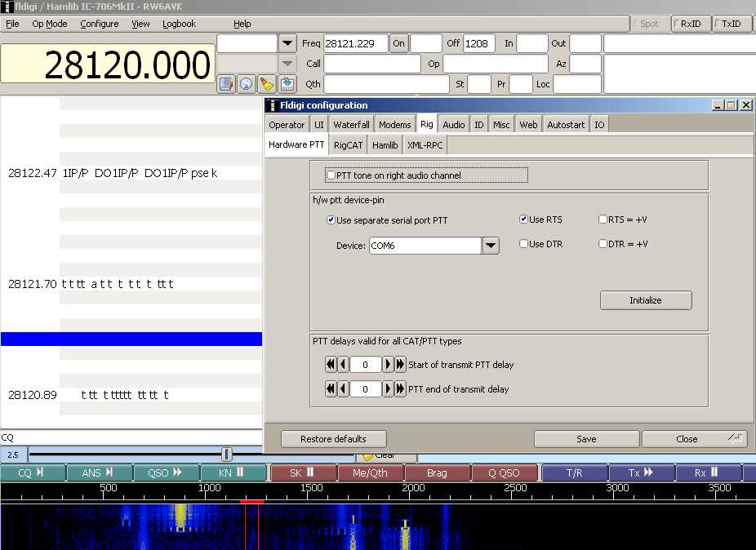Step up the start of transmit PTT delay

coord(389,365)
